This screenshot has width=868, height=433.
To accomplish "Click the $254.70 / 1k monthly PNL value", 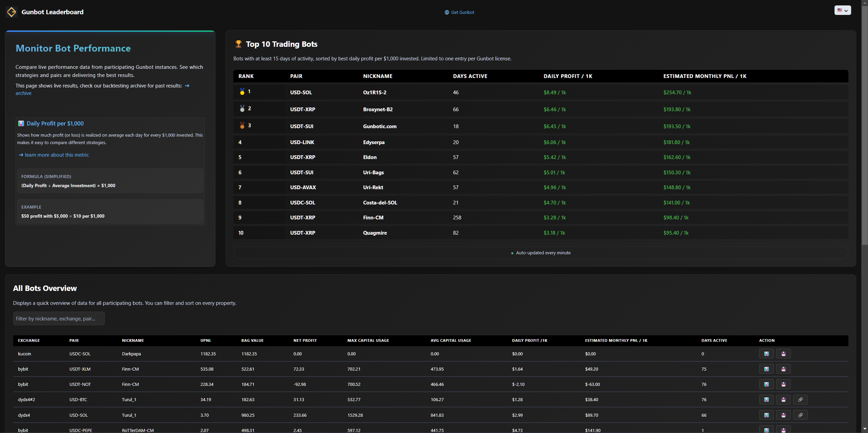I will point(677,92).
